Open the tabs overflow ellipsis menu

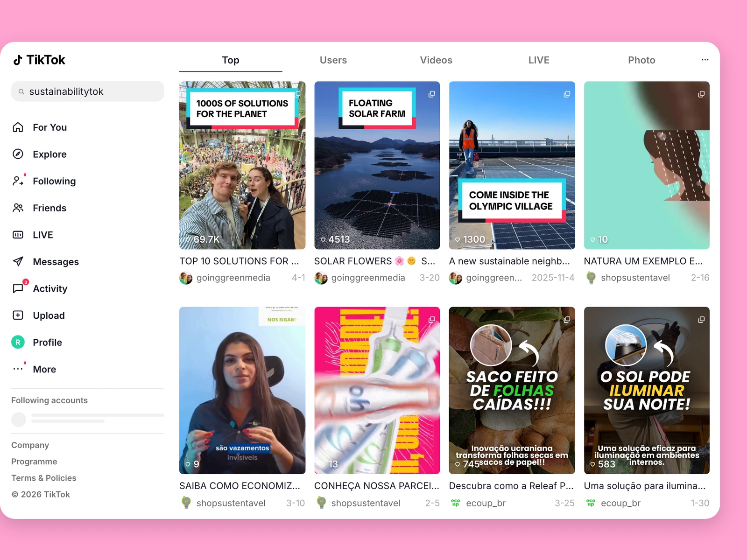click(705, 60)
